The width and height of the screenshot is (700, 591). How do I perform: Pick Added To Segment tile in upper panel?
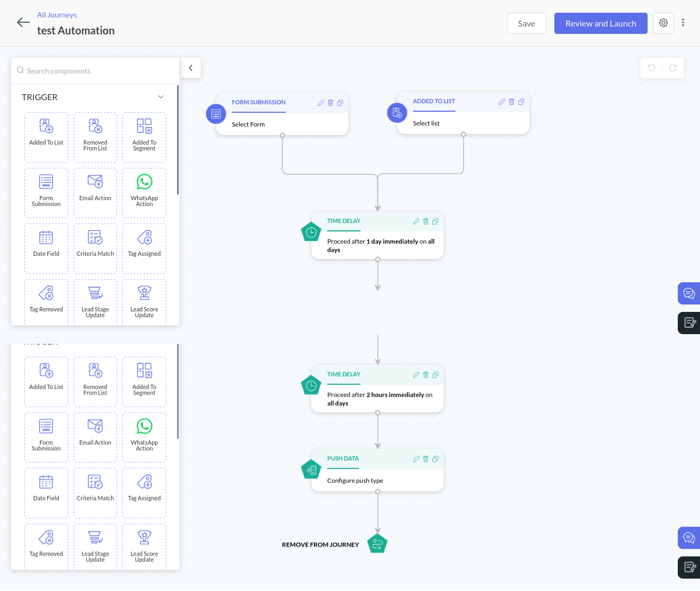coord(144,137)
